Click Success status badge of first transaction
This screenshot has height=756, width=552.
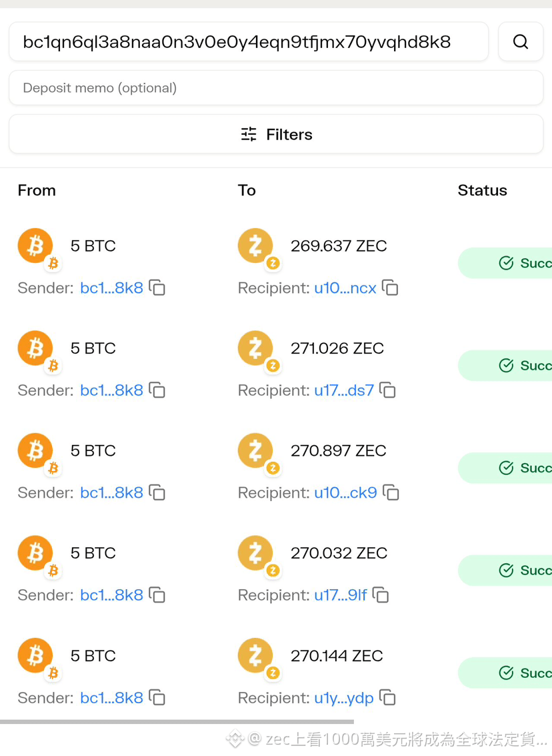pos(505,263)
